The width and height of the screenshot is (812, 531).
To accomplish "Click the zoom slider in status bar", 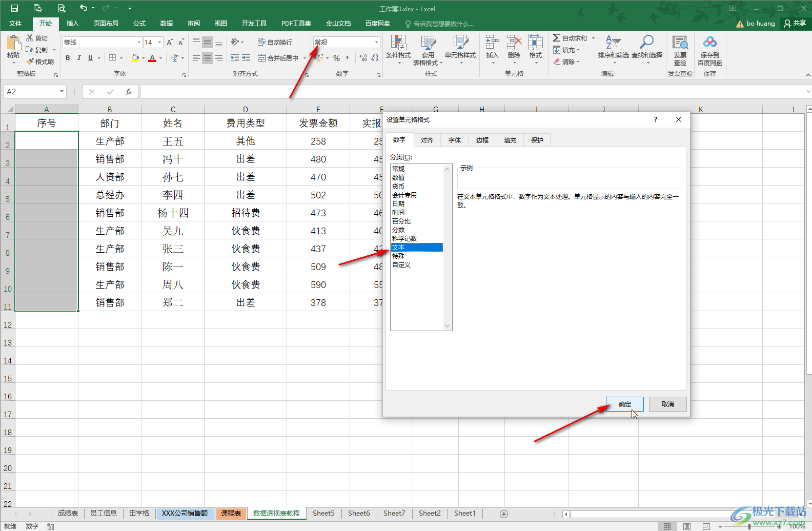I will (749, 526).
